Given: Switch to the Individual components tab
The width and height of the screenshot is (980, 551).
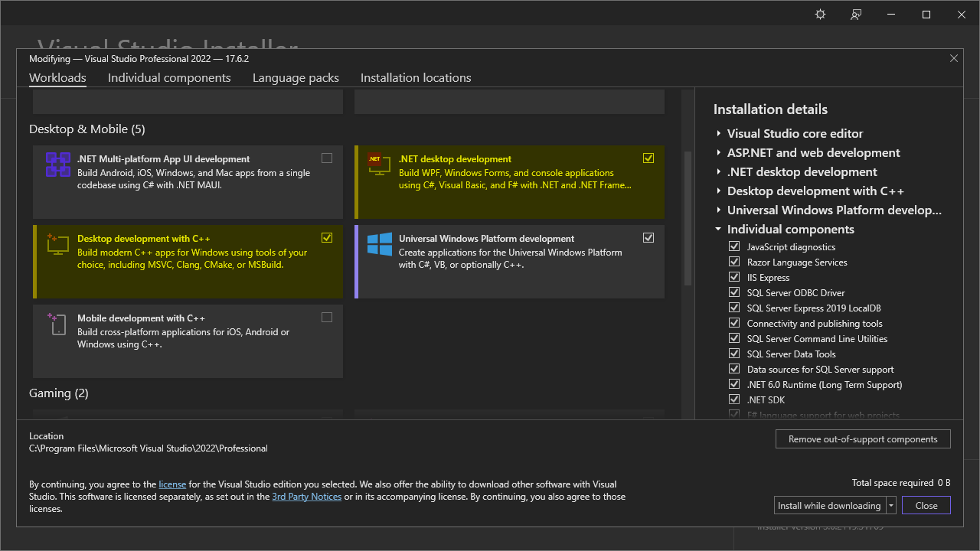Looking at the screenshot, I should tap(169, 78).
